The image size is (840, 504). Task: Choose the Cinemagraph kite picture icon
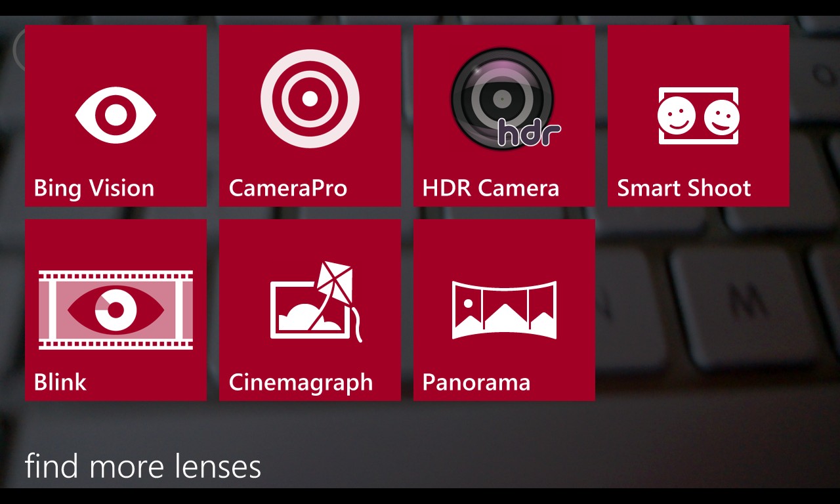[x=316, y=302]
